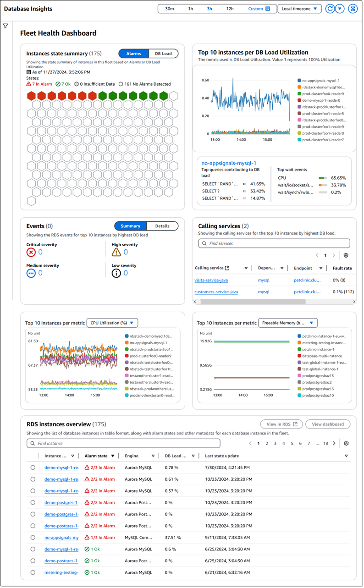Refresh the dashboard with the reload icon

tap(330, 9)
